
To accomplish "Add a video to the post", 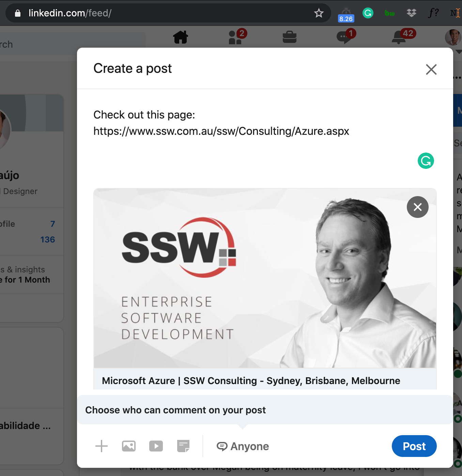I will click(156, 446).
